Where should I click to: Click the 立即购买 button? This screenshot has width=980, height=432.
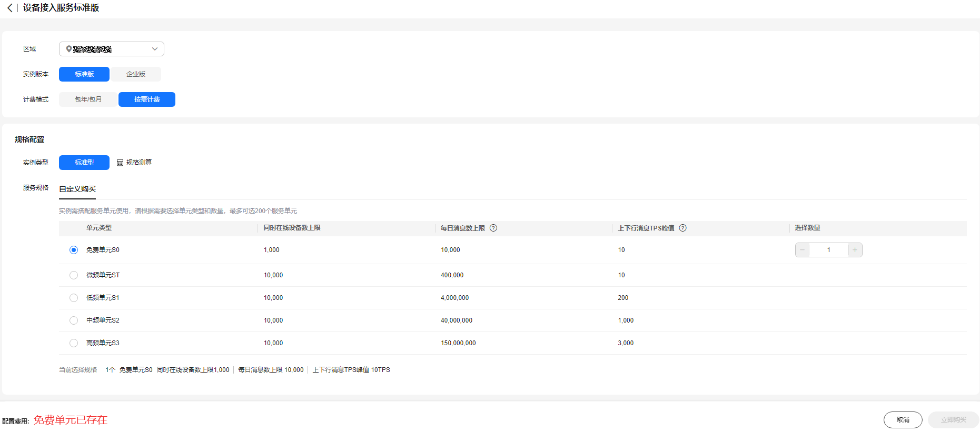point(953,420)
